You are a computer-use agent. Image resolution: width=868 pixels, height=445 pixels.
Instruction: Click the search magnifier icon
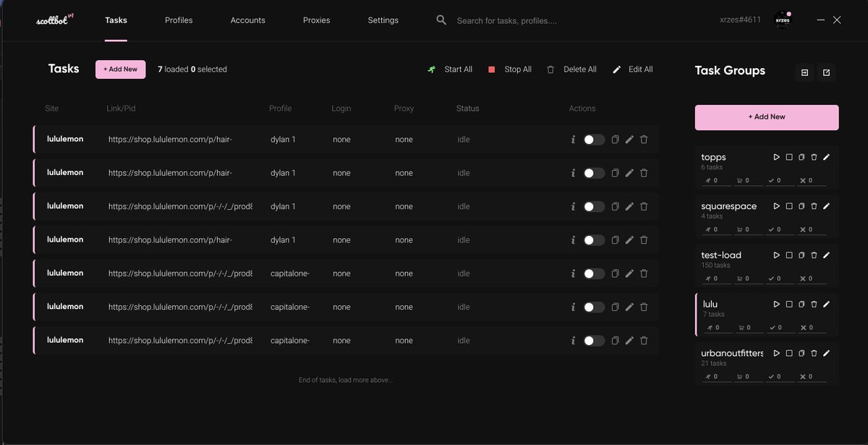tap(441, 20)
